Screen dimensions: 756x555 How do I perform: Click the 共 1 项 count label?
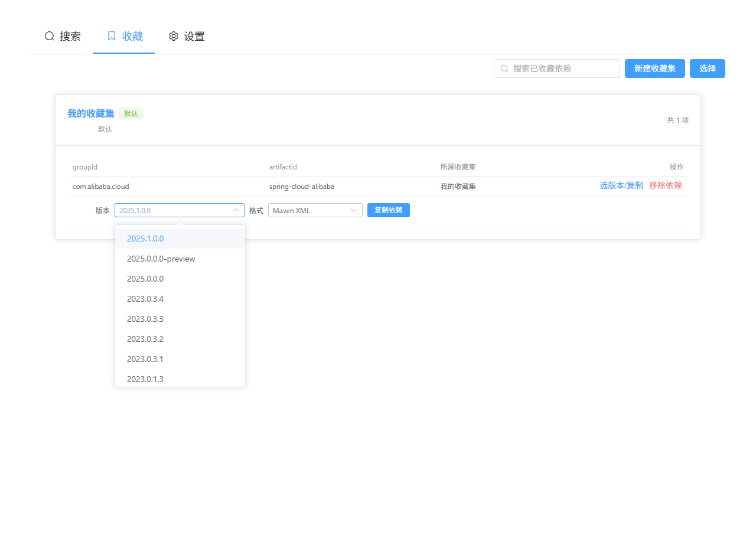pos(678,120)
